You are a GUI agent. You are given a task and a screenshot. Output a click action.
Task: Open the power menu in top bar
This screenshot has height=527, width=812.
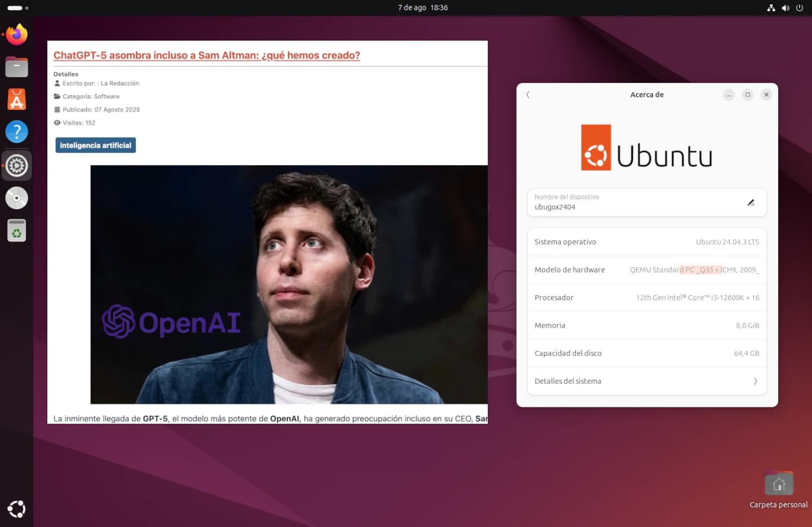(x=800, y=8)
